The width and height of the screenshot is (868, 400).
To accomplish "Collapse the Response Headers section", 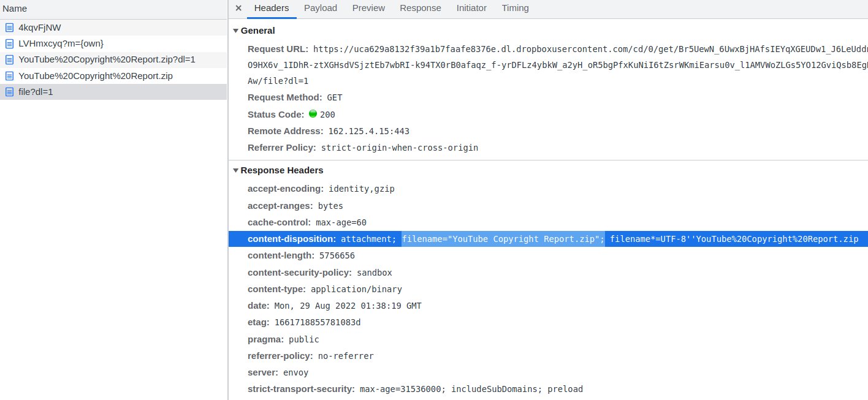I will pos(236,170).
